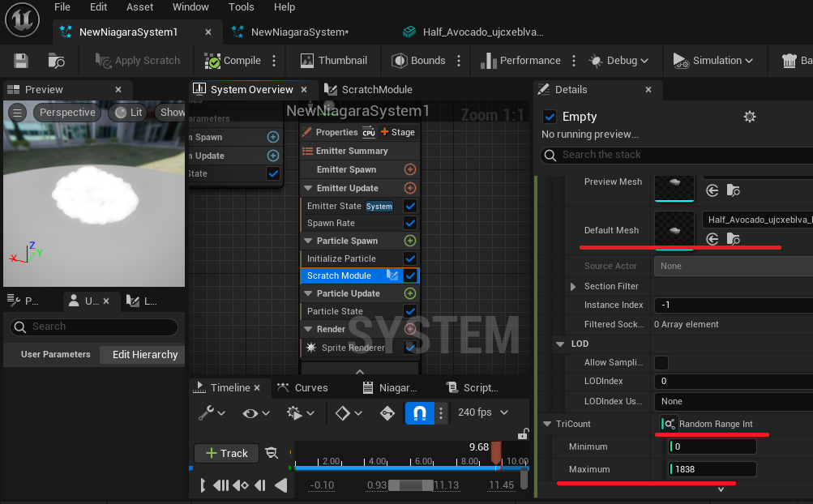Toggle the Scratch Module enabled checkbox
The width and height of the screenshot is (813, 504).
coord(410,275)
